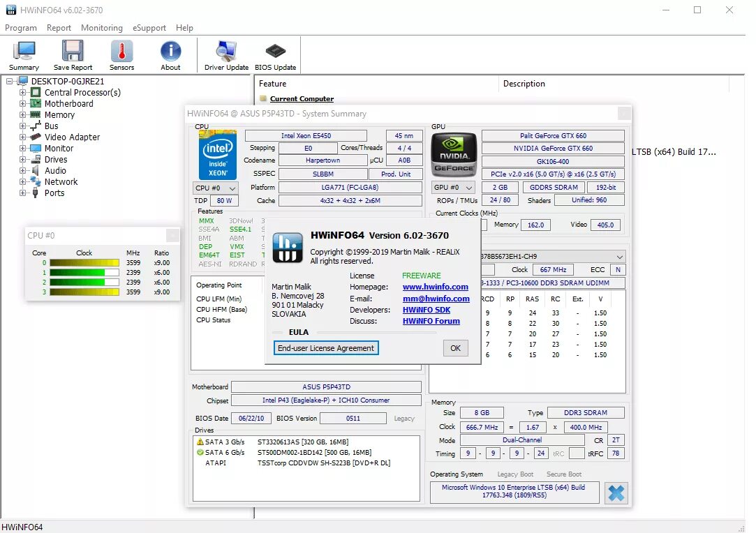The image size is (756, 533).
Task: Open the CPU #0 selector dropdown
Action: click(x=216, y=188)
